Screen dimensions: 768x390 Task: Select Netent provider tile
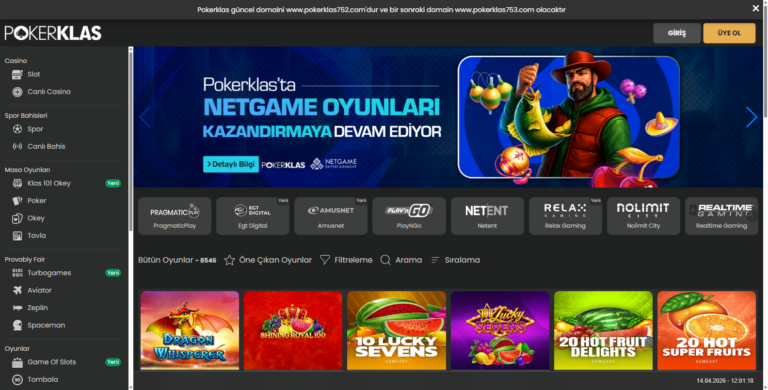click(487, 216)
